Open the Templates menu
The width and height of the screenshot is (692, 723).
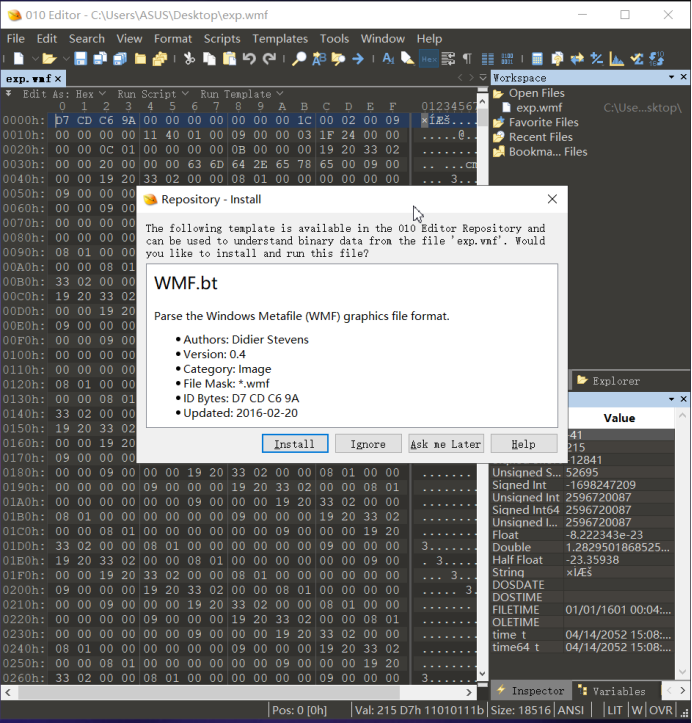280,39
